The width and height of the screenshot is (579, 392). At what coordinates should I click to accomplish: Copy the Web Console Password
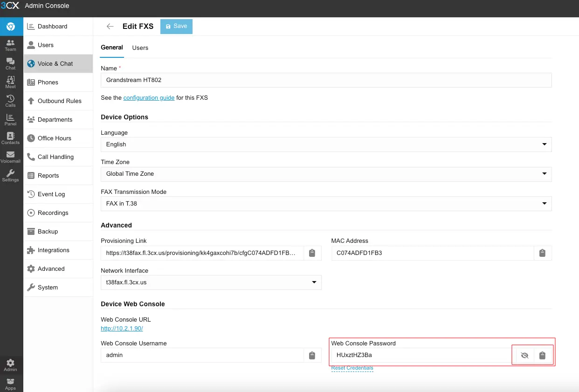point(542,355)
